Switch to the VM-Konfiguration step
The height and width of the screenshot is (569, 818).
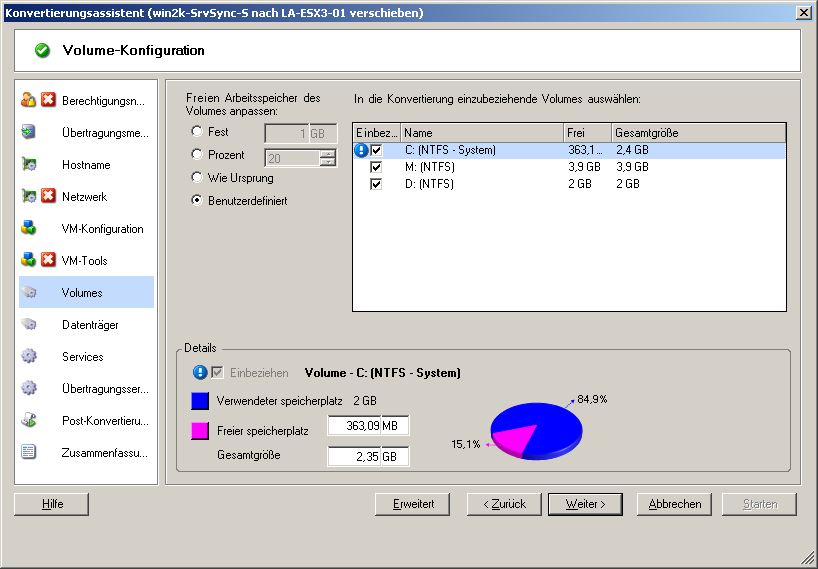pos(86,228)
